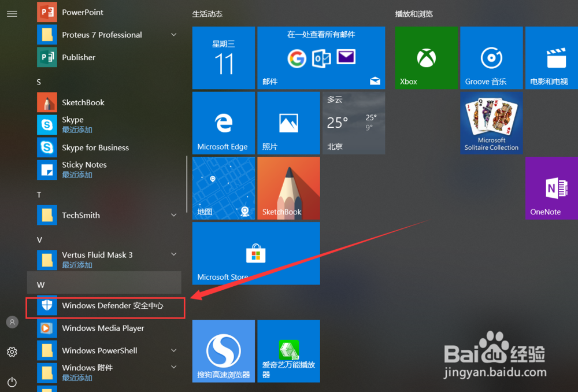This screenshot has height=392, width=578.
Task: Open the 地图 maps tile
Action: [x=223, y=188]
